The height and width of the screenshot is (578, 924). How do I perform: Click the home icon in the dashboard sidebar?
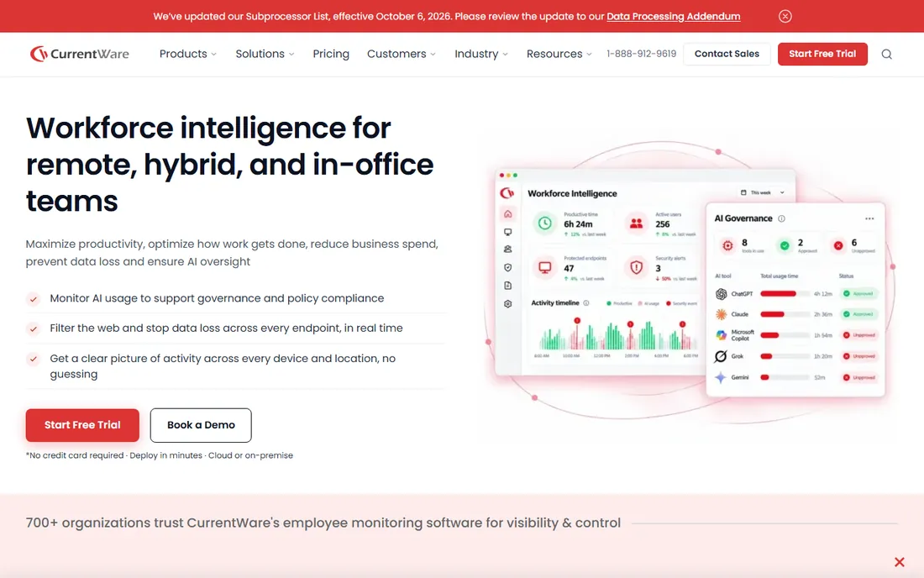[507, 214]
